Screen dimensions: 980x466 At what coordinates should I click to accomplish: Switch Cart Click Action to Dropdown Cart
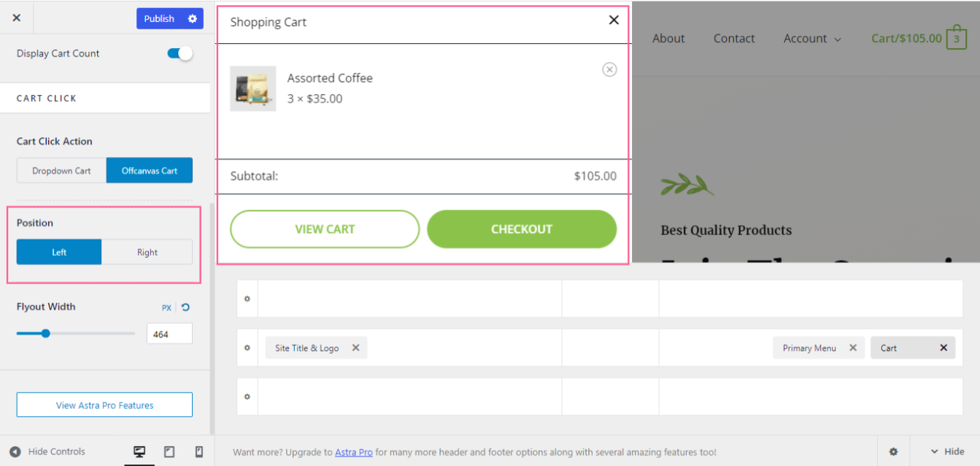click(61, 170)
